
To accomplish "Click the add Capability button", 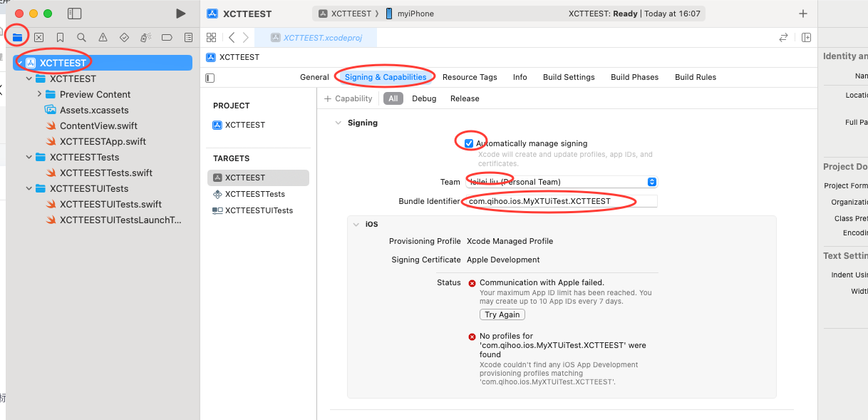I will click(x=348, y=98).
